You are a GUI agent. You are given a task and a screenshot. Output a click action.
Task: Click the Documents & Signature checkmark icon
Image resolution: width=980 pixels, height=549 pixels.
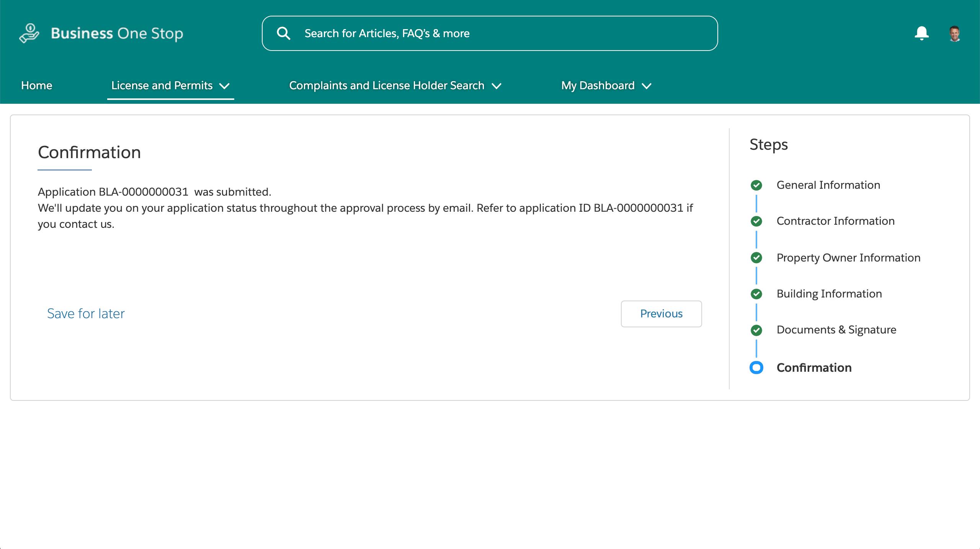click(x=756, y=330)
